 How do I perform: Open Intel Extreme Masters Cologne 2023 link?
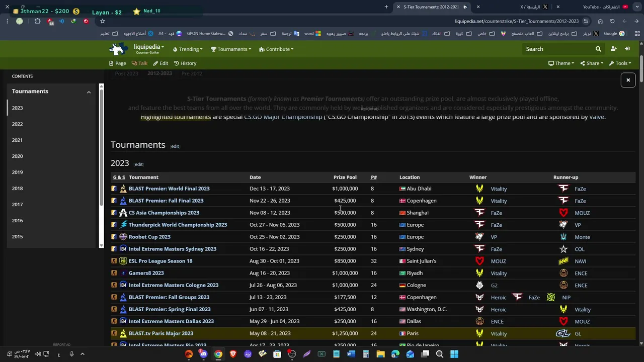tap(174, 285)
